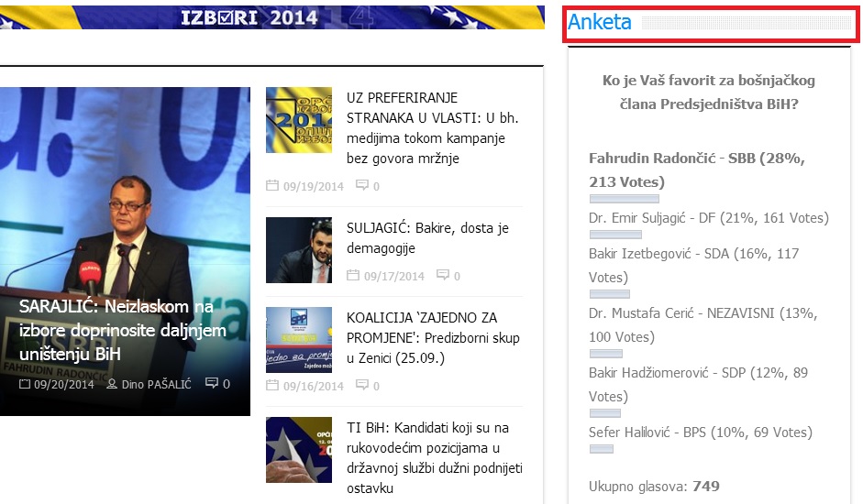Click the SULJAGIĆ article thumbnail photo
This screenshot has width=863, height=504.
pyautogui.click(x=299, y=250)
